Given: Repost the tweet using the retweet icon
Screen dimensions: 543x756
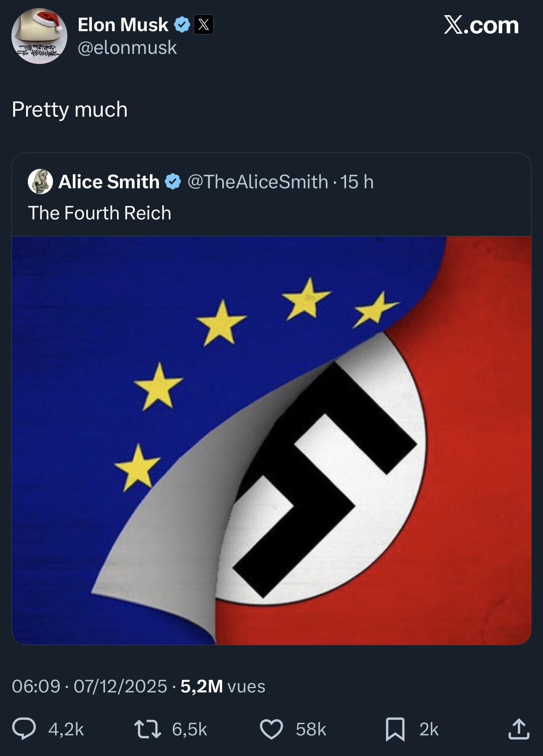Looking at the screenshot, I should pos(147,729).
